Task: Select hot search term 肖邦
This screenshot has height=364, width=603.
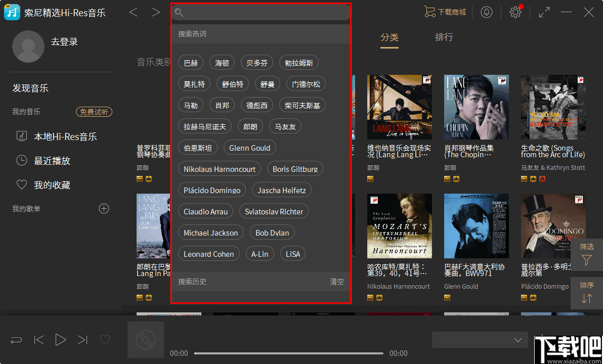Action: (222, 105)
